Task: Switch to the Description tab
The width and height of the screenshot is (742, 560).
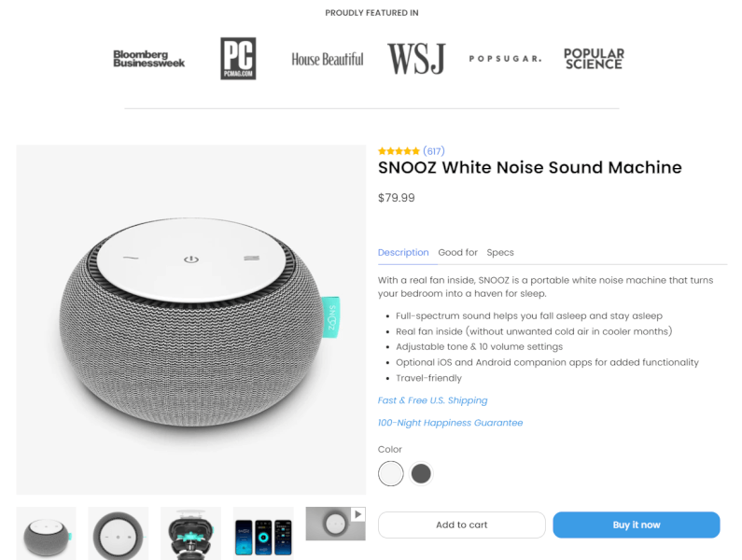Action: pos(403,252)
